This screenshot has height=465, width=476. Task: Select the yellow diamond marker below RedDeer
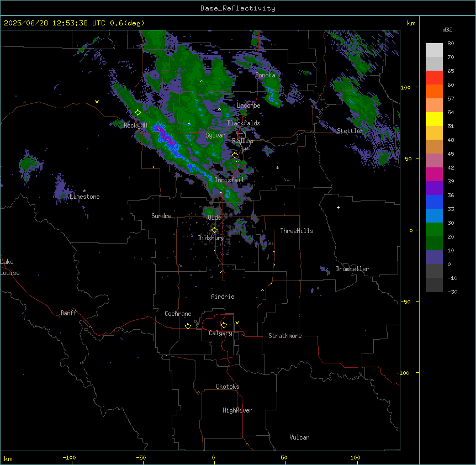[x=235, y=155]
